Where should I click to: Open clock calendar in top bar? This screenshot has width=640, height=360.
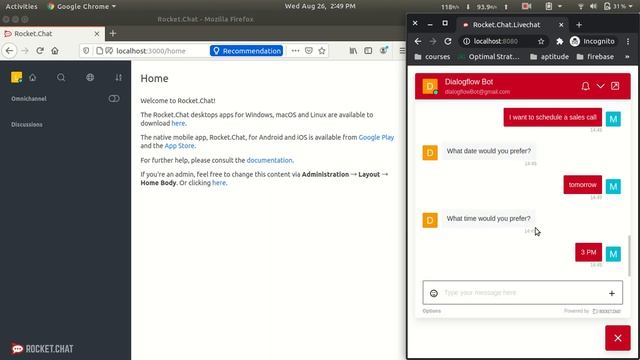(x=320, y=6)
